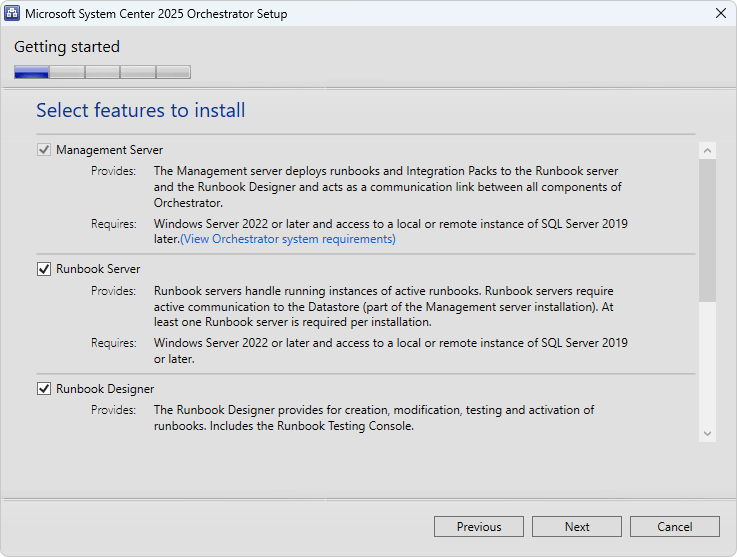
Task: Select the Management Server label
Action: [110, 150]
